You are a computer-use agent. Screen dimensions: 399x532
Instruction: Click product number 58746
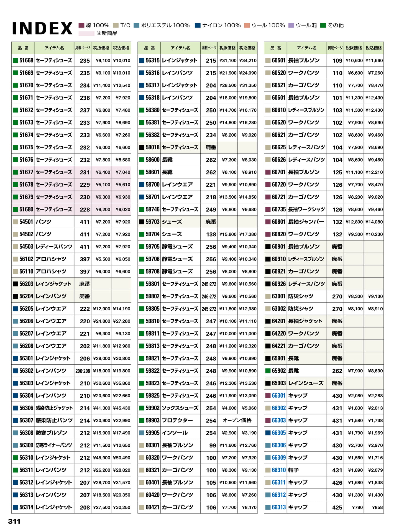[x=153, y=209]
